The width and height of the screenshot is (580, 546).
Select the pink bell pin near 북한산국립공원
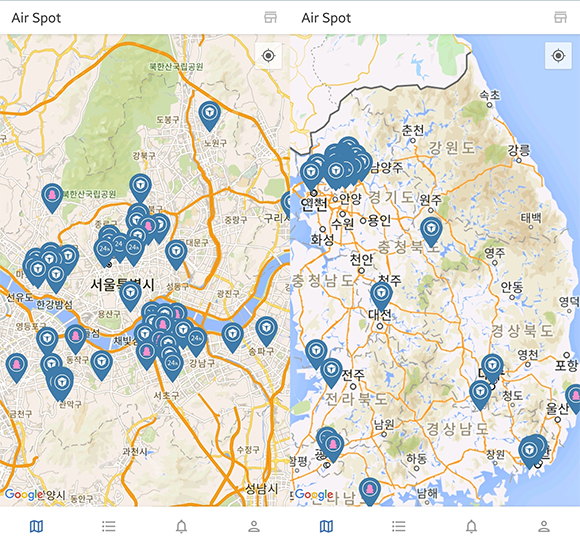52,197
